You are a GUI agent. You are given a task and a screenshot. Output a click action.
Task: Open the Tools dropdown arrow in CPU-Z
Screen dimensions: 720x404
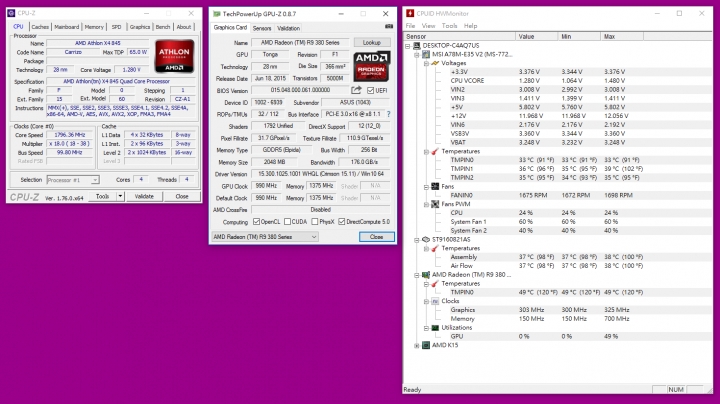click(120, 196)
